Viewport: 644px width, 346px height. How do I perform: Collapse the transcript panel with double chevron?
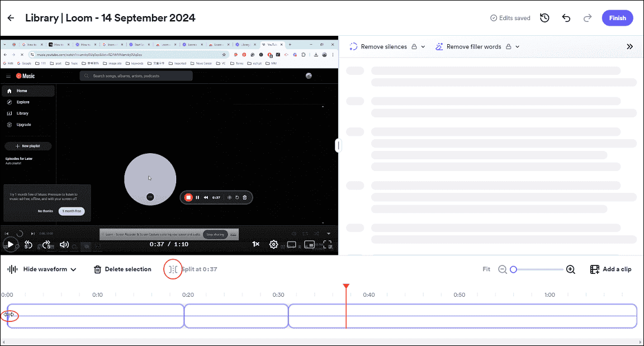(629, 47)
